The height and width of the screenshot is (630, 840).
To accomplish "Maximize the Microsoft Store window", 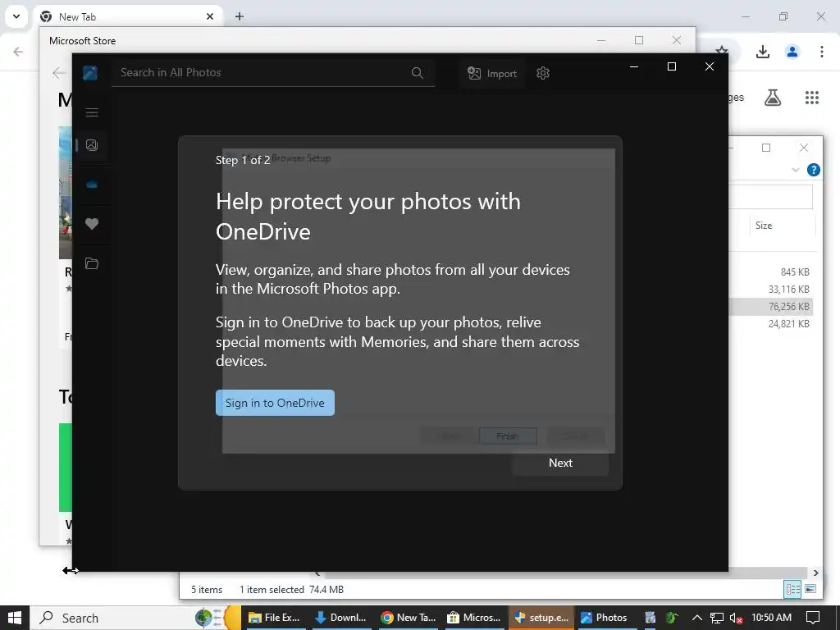I will click(x=638, y=40).
